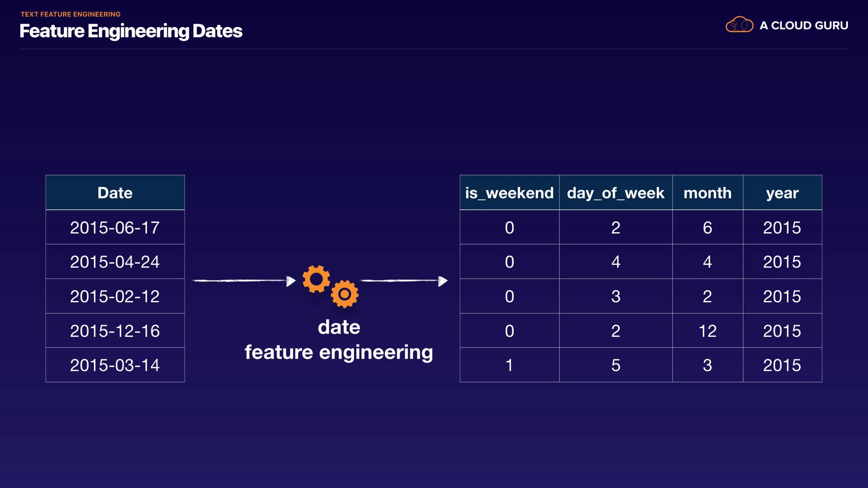Click the arrowhead pointing at the gears
The width and height of the screenshot is (868, 488).
pos(291,281)
